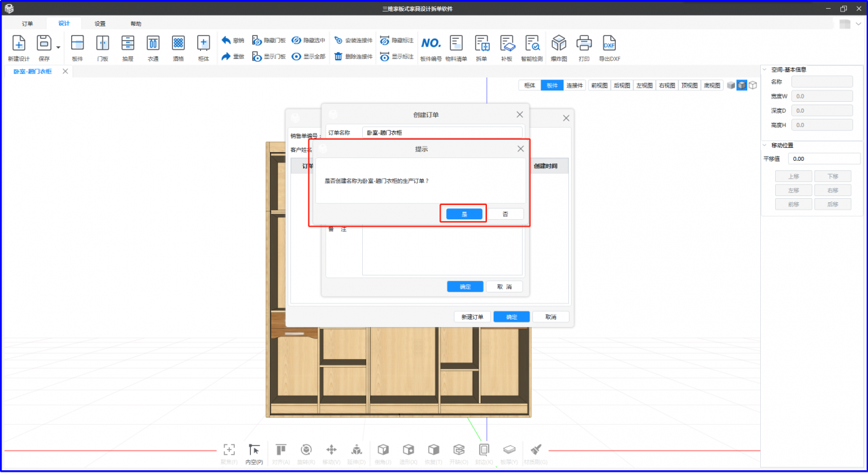
Task: Toggle 隐藏门板 hide door panels
Action: [x=269, y=41]
